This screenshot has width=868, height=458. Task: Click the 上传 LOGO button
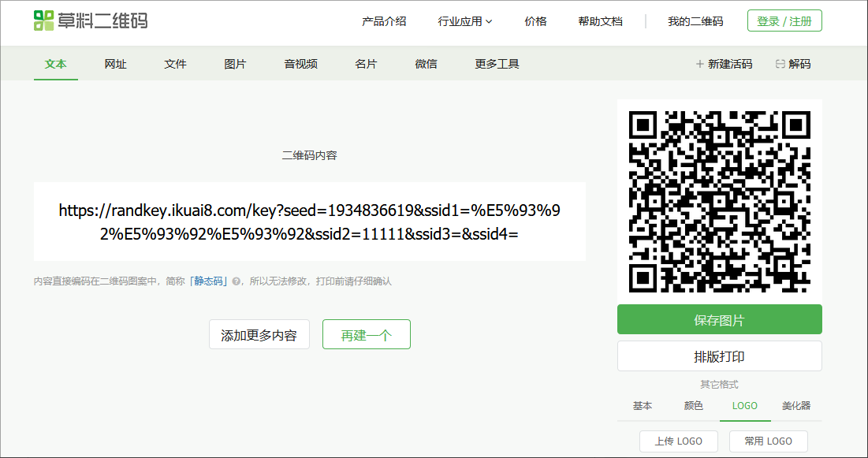point(679,441)
